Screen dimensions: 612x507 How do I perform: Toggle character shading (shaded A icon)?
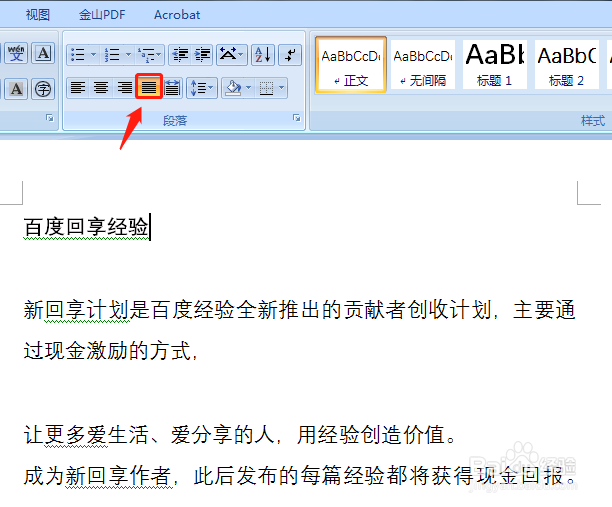tap(16, 89)
